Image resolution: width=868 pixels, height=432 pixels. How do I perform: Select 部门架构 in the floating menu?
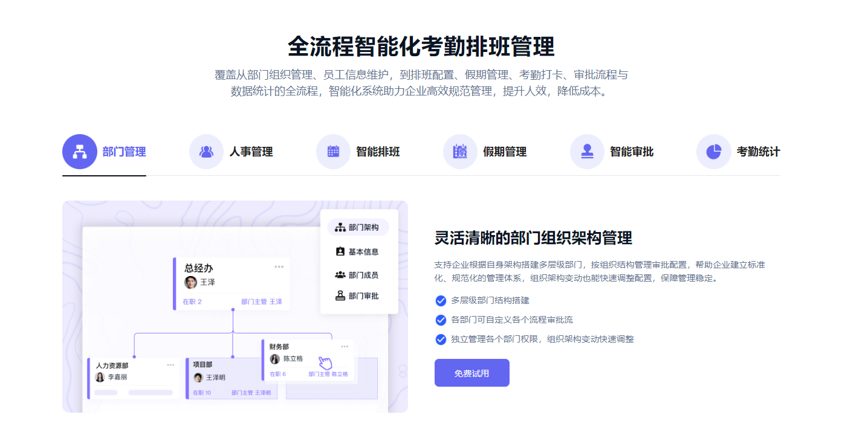pos(358,228)
